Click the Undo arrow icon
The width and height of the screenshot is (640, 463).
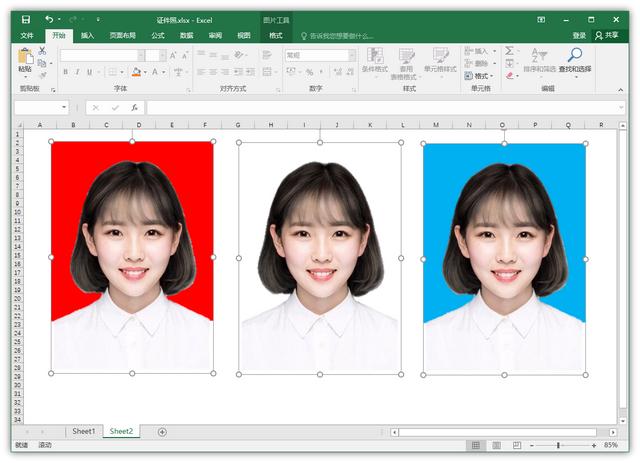click(x=49, y=19)
